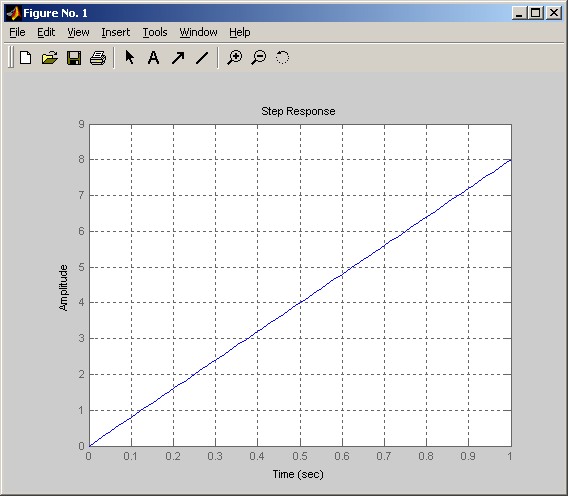Viewport: 568px width, 496px height.
Task: Activate the Zoom In magnifier tool
Action: [235, 58]
